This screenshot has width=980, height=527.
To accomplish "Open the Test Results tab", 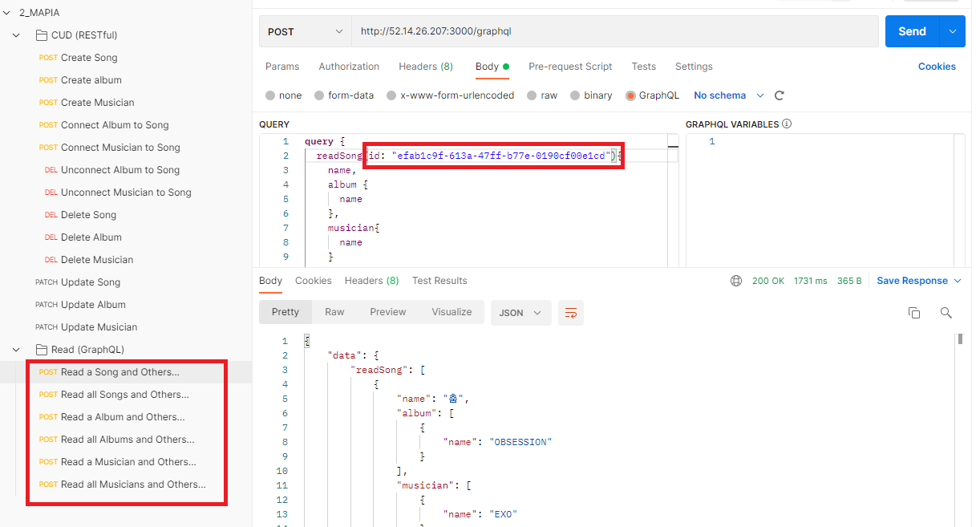I will click(439, 281).
